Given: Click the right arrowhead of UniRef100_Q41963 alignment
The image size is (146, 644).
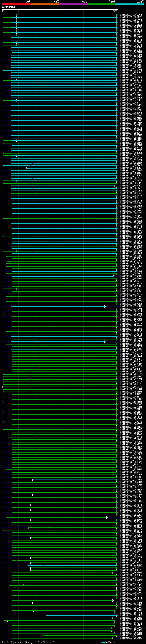Looking at the screenshot, I should (117, 15).
